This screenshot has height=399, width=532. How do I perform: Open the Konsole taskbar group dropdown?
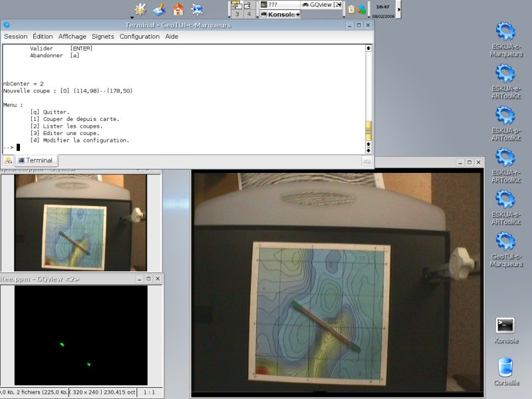click(x=280, y=14)
